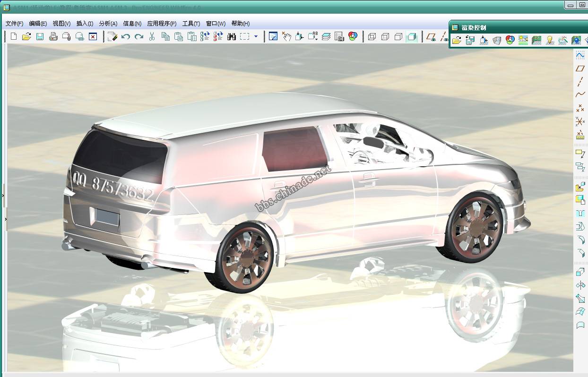588x377 pixels.
Task: Select the datum axis tool in right toolbar
Action: 580,82
